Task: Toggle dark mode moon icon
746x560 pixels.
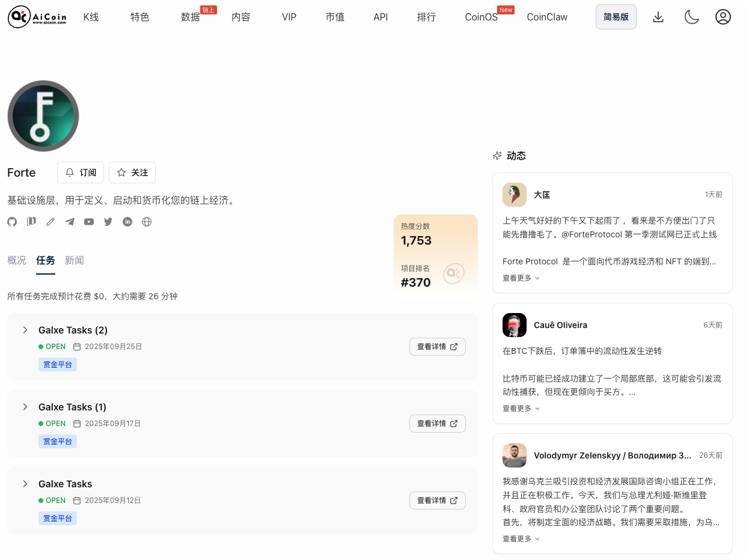Action: click(x=691, y=17)
